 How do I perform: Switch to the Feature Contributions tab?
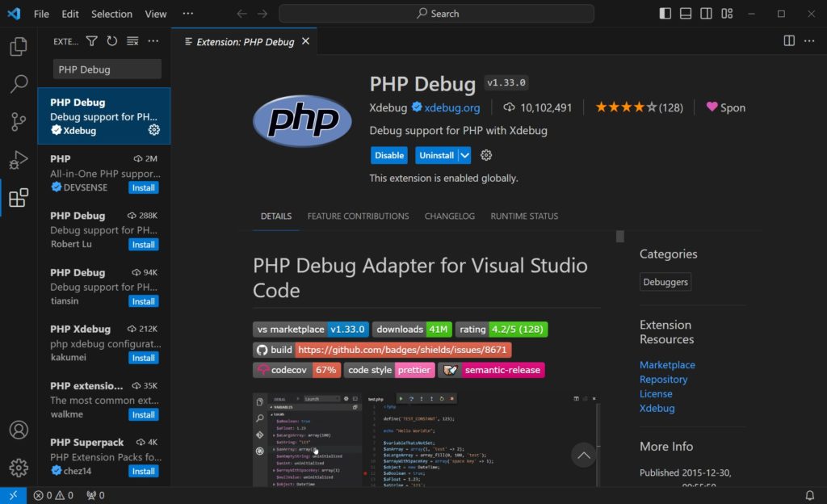click(358, 216)
